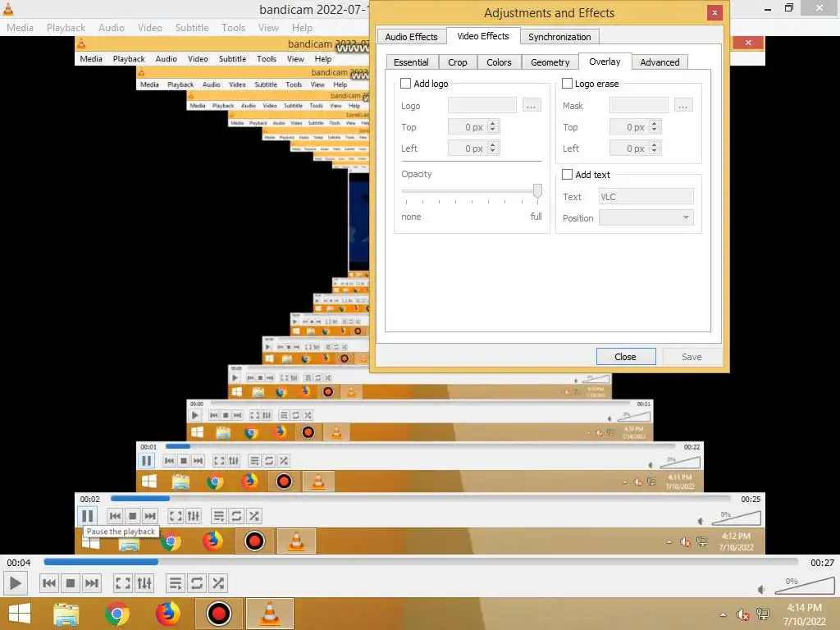Click the Pause button in the recorded video's player
Image resolution: width=840 pixels, height=630 pixels.
pyautogui.click(x=87, y=516)
